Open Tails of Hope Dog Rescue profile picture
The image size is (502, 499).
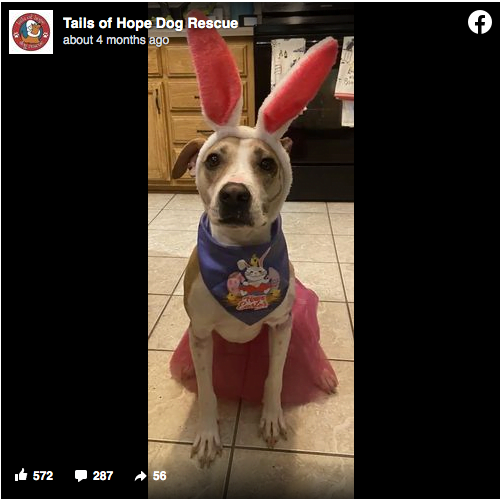coord(31,32)
